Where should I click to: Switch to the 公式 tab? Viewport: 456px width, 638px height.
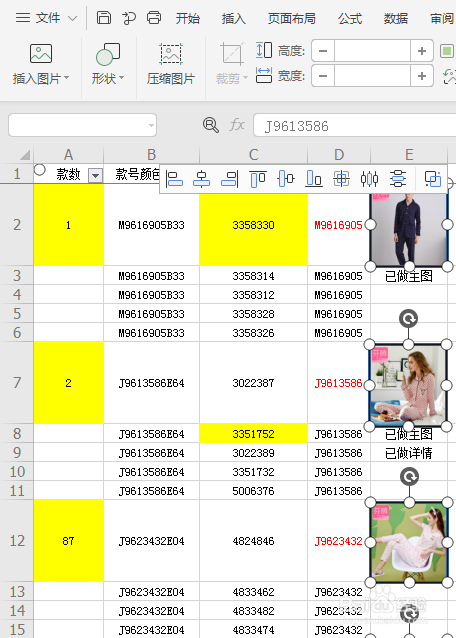click(x=349, y=18)
